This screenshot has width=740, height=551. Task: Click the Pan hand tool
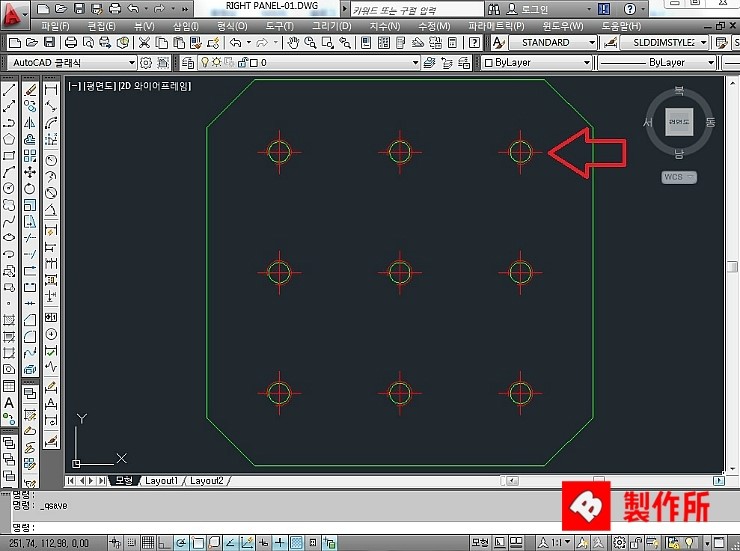pos(293,43)
